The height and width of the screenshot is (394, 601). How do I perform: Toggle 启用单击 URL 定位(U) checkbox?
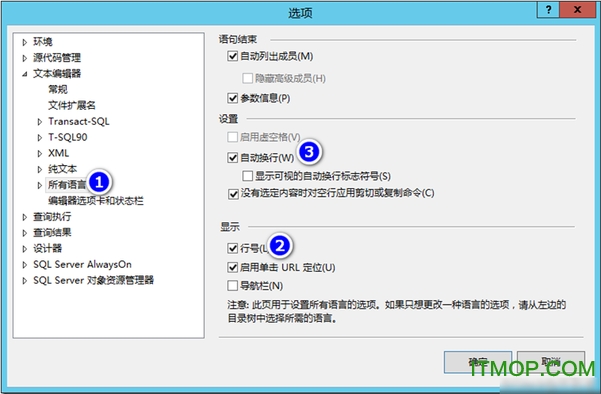coord(233,267)
